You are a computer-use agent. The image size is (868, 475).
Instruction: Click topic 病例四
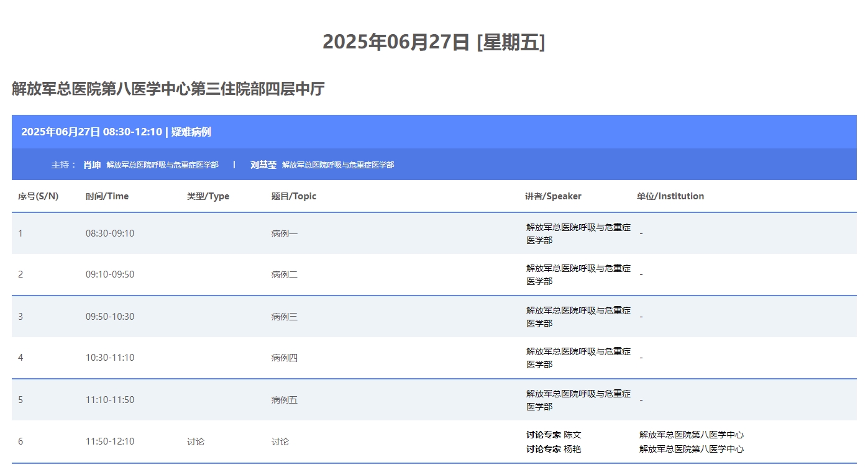pyautogui.click(x=285, y=358)
